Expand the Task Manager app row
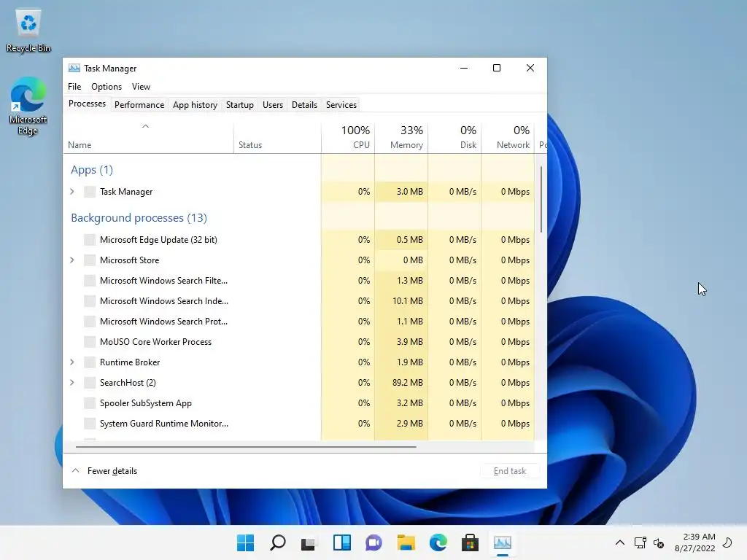 click(72, 192)
